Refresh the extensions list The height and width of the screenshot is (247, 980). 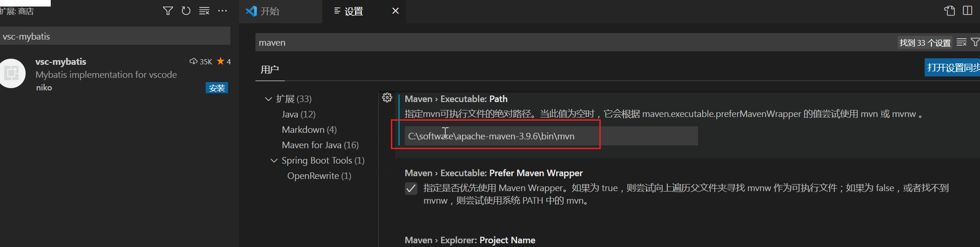[x=186, y=11]
